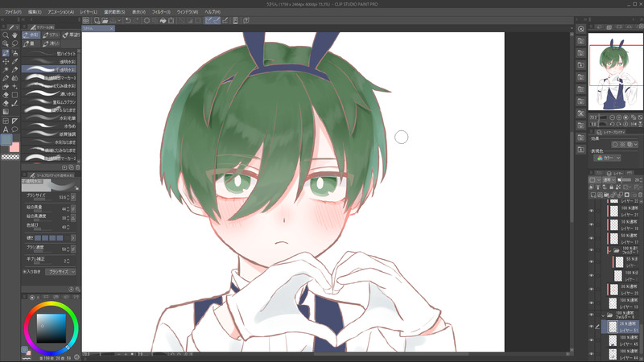Toggle visibility of layer 51
Image resolution: width=644 pixels, height=362 pixels.
[x=591, y=327]
